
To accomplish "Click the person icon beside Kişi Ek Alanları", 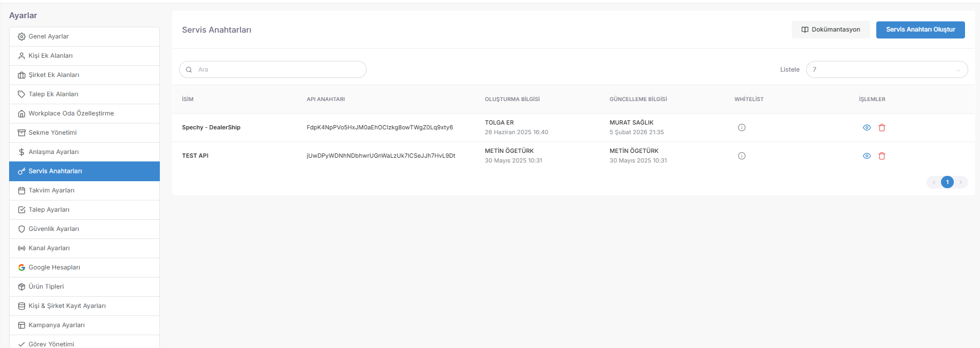I will point(21,56).
